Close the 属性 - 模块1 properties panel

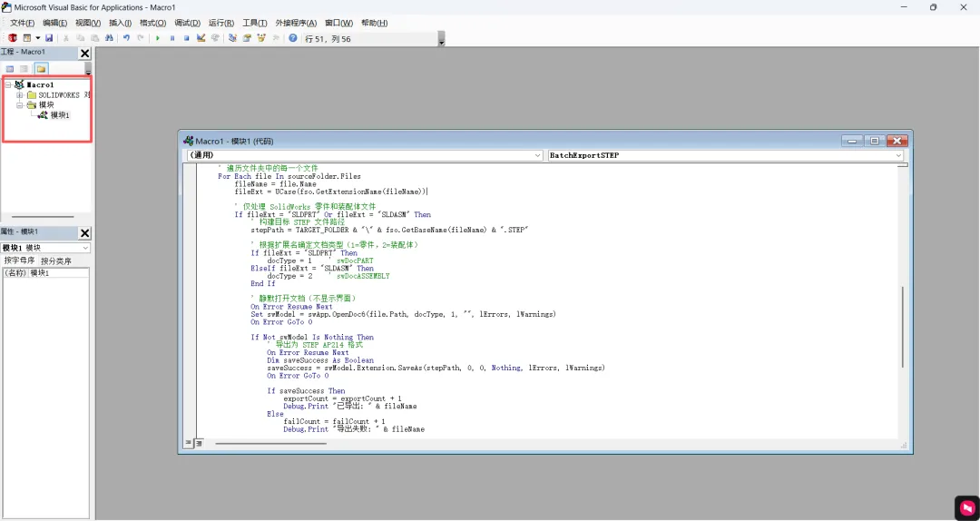click(x=85, y=233)
